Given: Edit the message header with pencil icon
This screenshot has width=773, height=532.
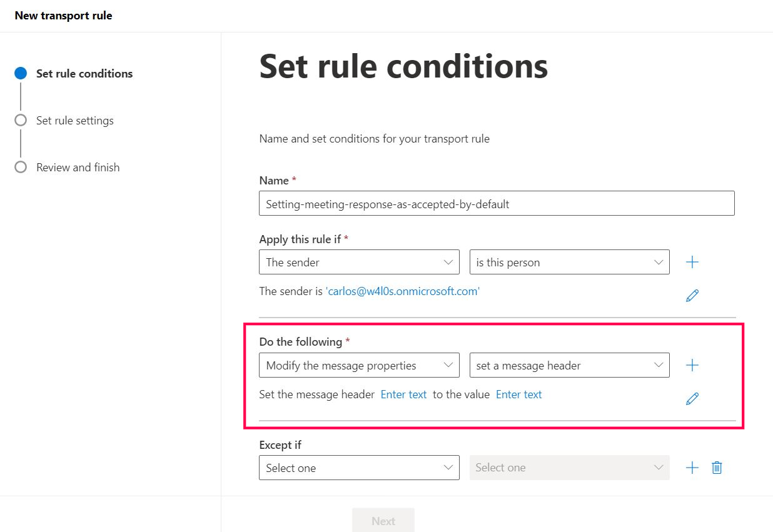Looking at the screenshot, I should coord(692,398).
